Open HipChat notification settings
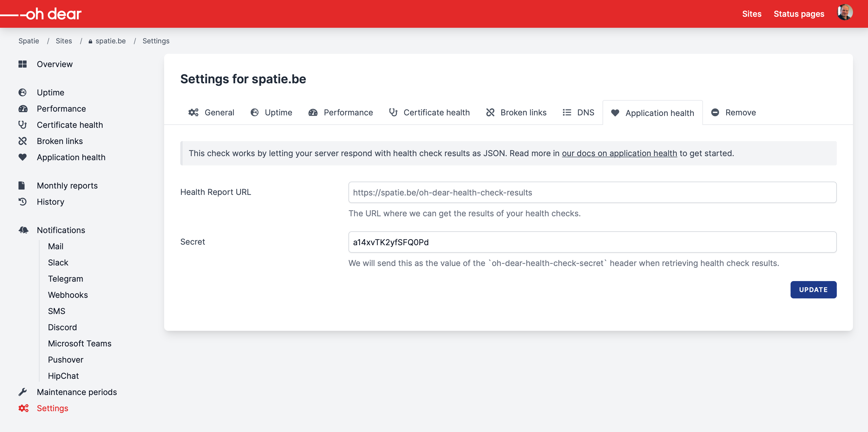 63,376
